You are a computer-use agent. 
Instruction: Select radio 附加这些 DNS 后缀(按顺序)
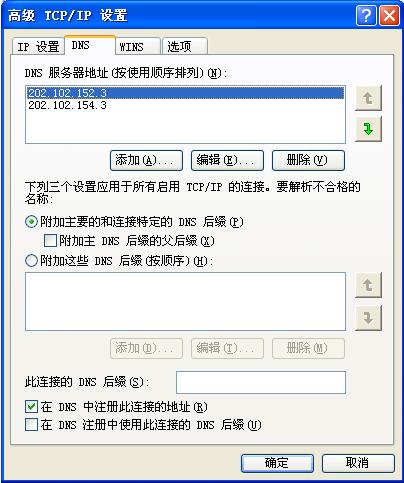point(31,260)
